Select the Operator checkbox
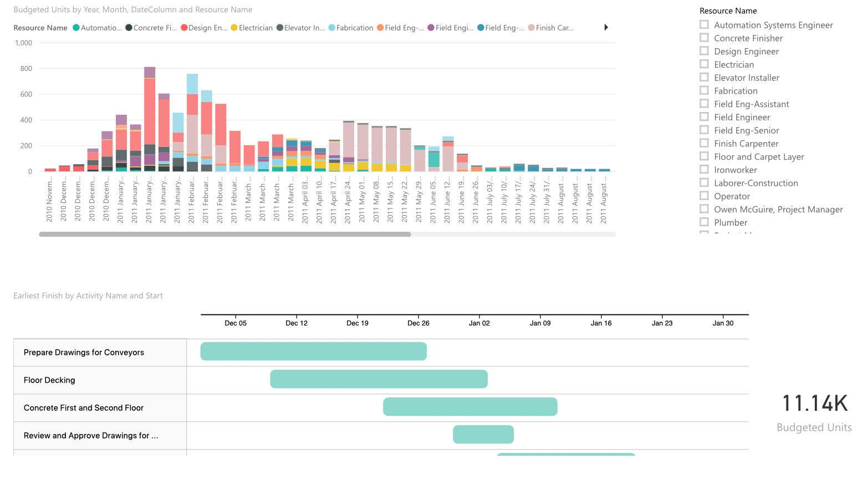The width and height of the screenshot is (868, 479). [x=704, y=196]
